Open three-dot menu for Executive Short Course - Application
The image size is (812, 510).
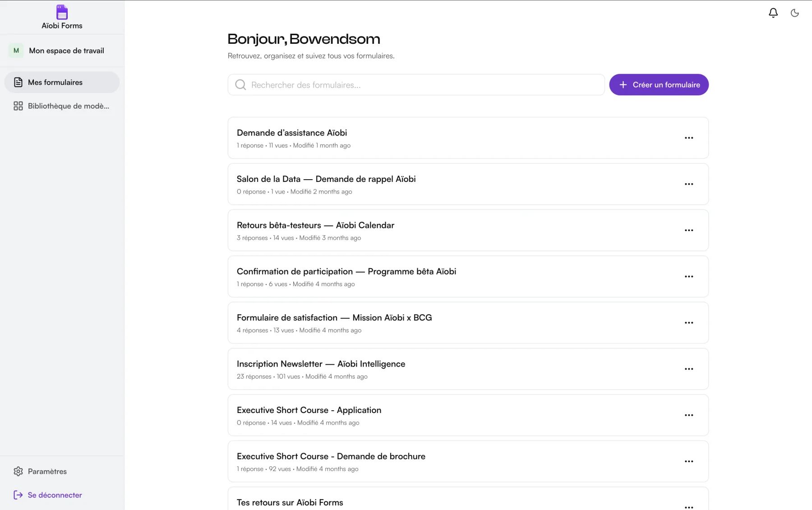688,415
